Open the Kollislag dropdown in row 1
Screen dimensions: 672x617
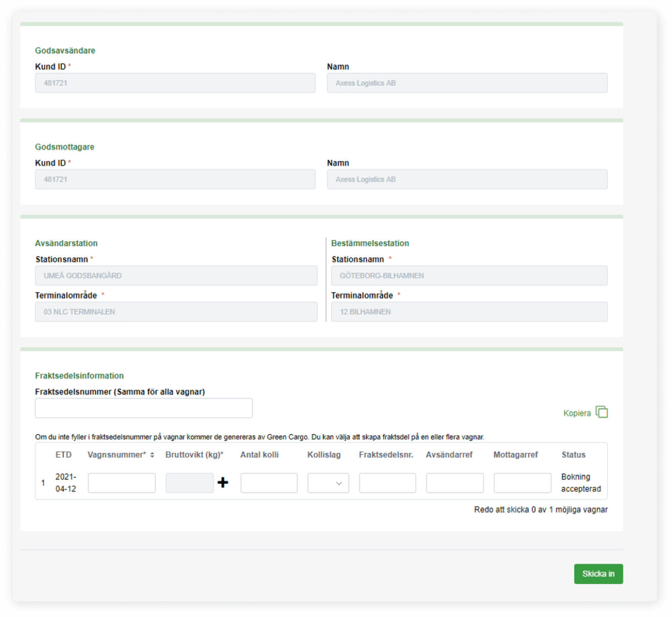point(328,483)
